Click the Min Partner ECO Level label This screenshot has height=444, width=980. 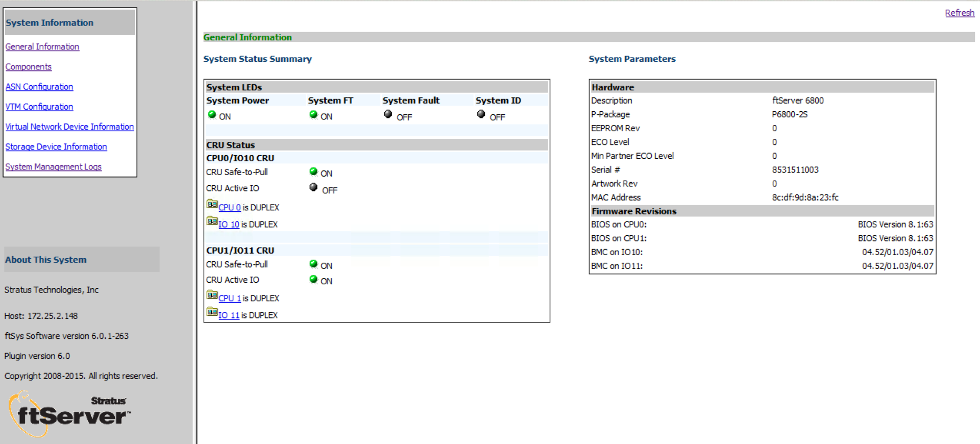632,156
